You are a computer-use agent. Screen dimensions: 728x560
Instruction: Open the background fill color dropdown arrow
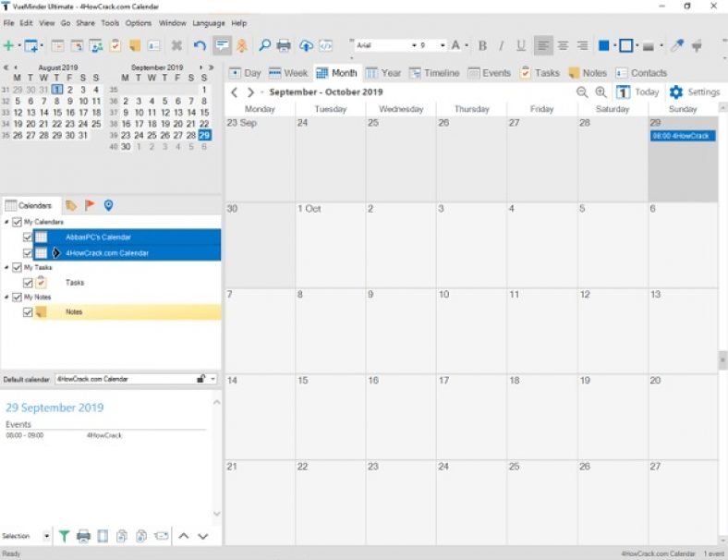click(614, 45)
